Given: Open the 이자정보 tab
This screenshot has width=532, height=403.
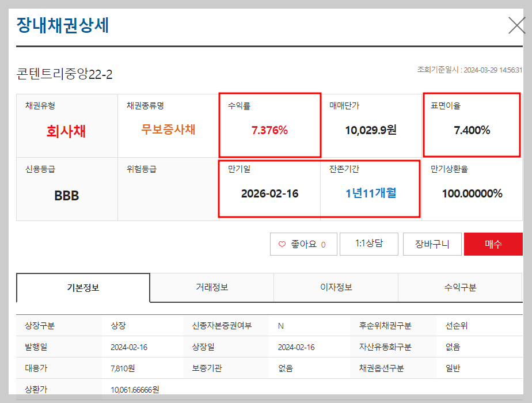Looking at the screenshot, I should 336,287.
